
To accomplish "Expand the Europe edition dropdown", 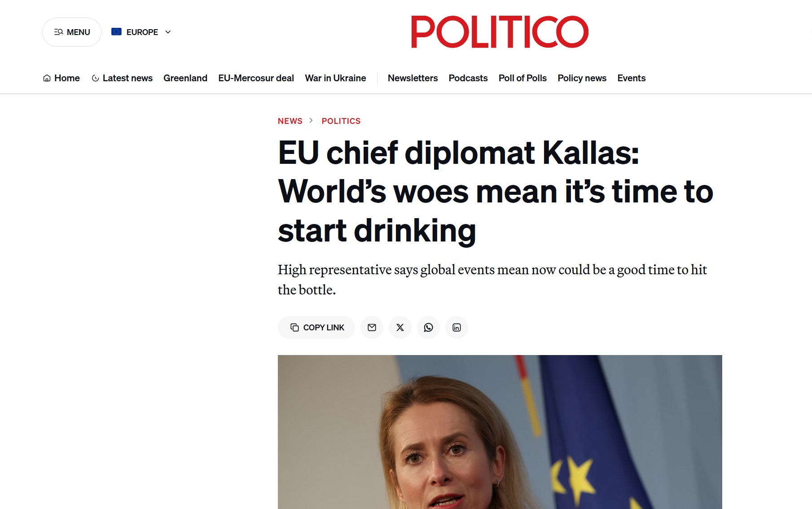I will pos(168,32).
